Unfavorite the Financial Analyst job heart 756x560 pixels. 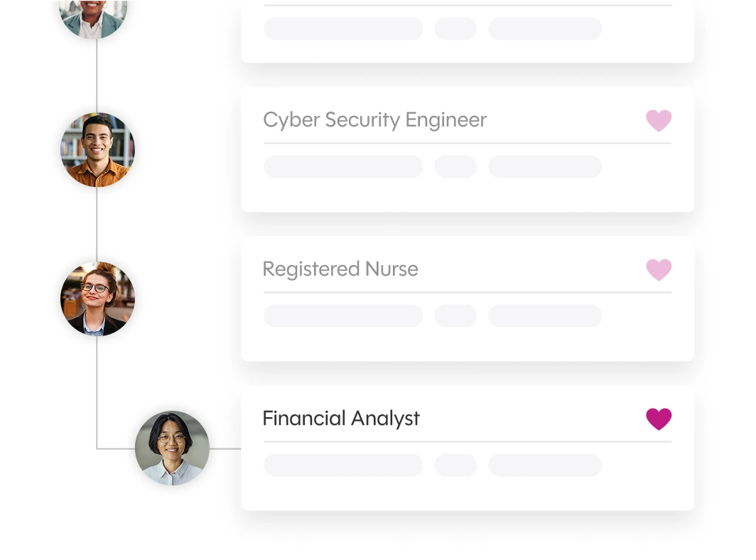click(659, 419)
